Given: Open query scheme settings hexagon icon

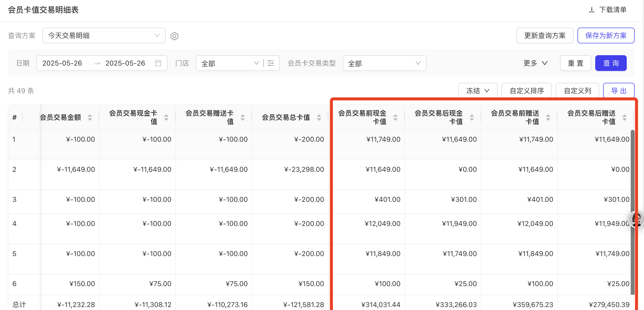Looking at the screenshot, I should pos(174,36).
